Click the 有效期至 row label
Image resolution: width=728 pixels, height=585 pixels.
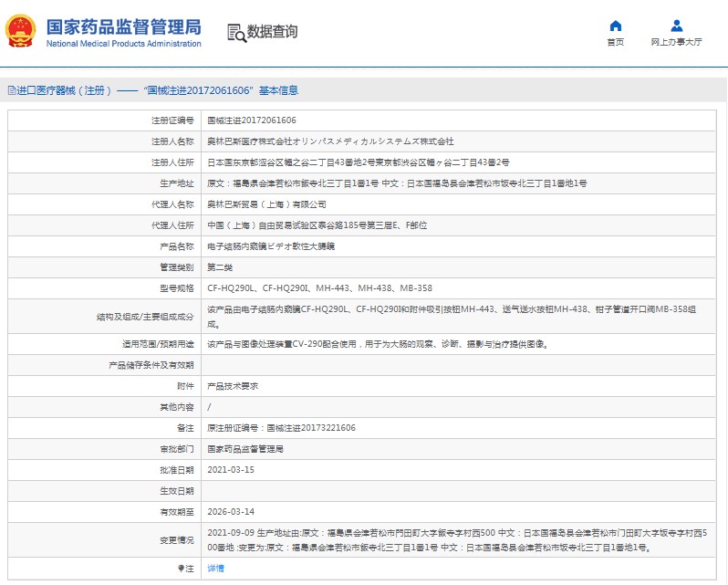(176, 512)
